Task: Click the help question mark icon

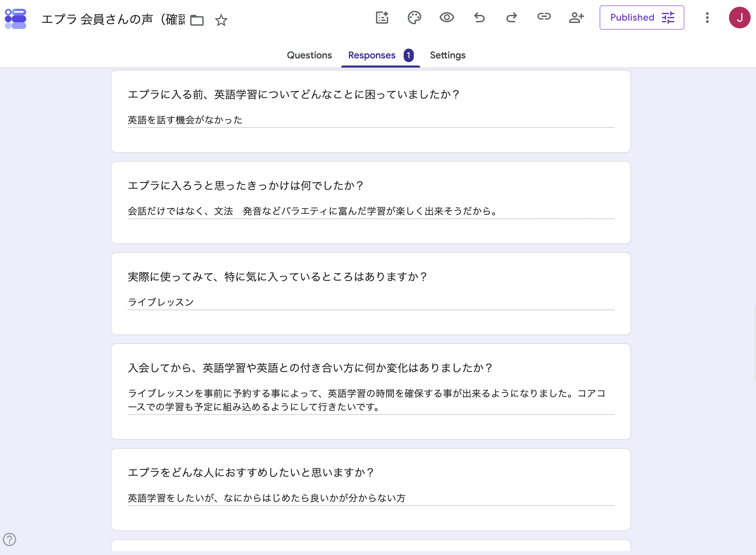Action: click(x=9, y=539)
